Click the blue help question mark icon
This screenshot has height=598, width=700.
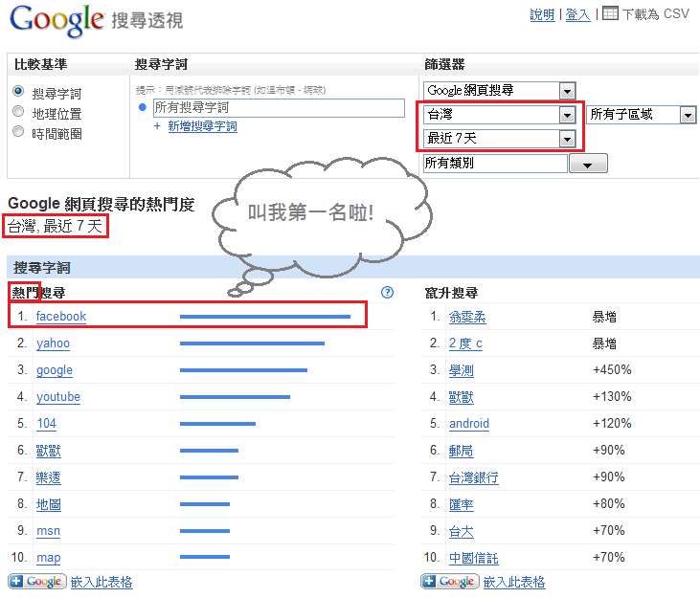[387, 293]
